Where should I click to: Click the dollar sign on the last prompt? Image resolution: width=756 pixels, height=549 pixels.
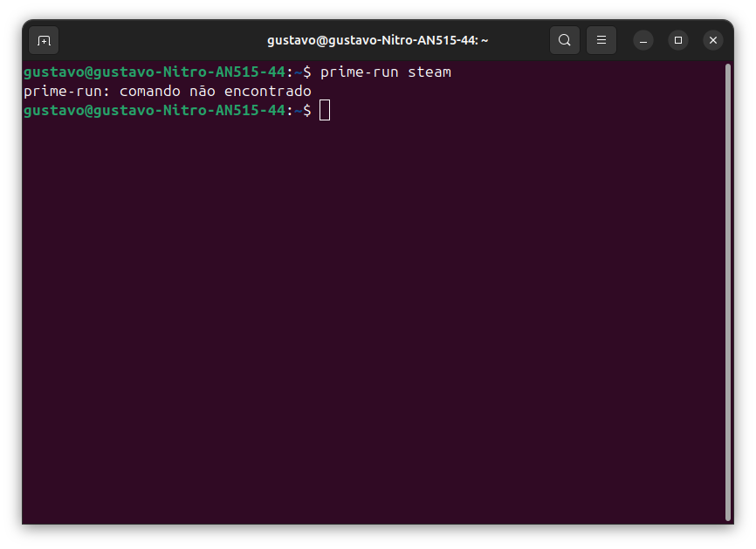pyautogui.click(x=307, y=110)
